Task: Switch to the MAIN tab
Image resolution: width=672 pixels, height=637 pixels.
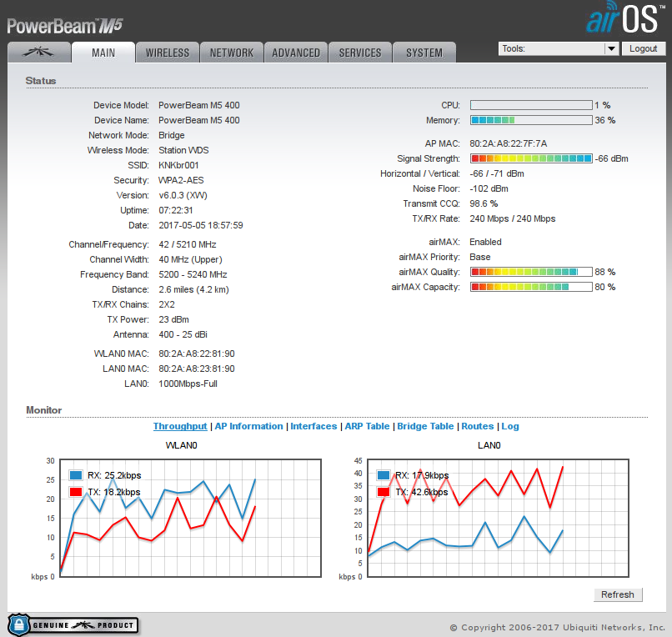Action: coord(103,53)
